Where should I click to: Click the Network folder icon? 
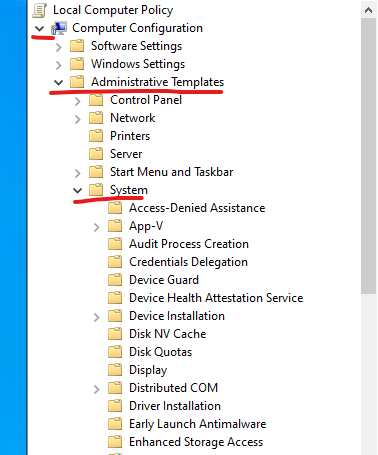[x=96, y=118]
